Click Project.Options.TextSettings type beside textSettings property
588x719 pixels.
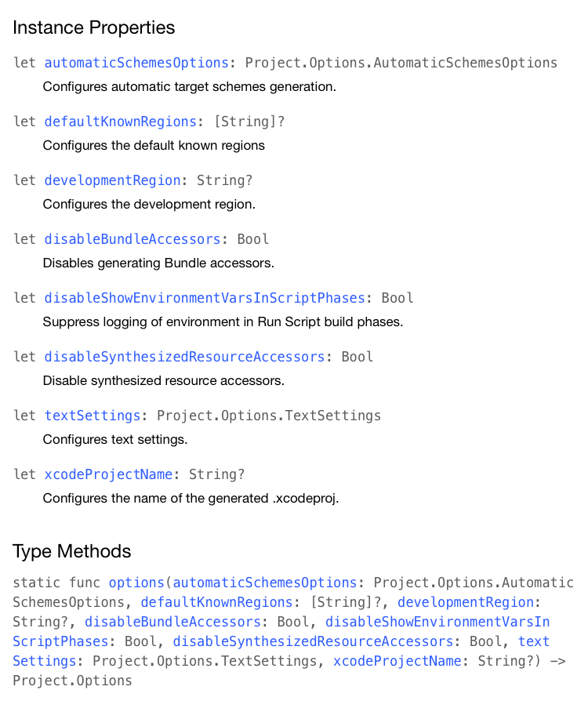269,415
